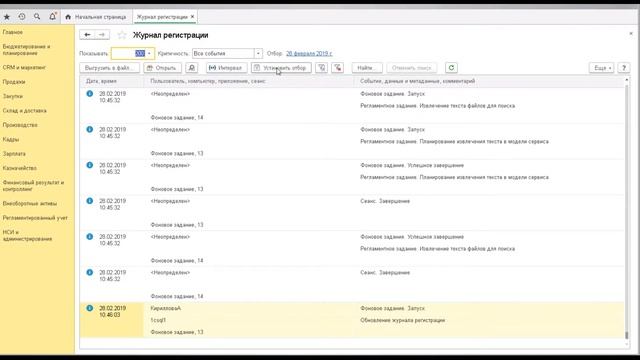Click info icon of the КирилловаА row
The image size is (640, 360).
click(x=90, y=308)
